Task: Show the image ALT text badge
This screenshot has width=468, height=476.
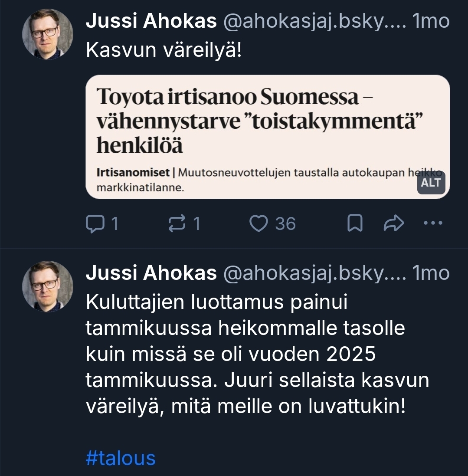Action: coord(430,183)
